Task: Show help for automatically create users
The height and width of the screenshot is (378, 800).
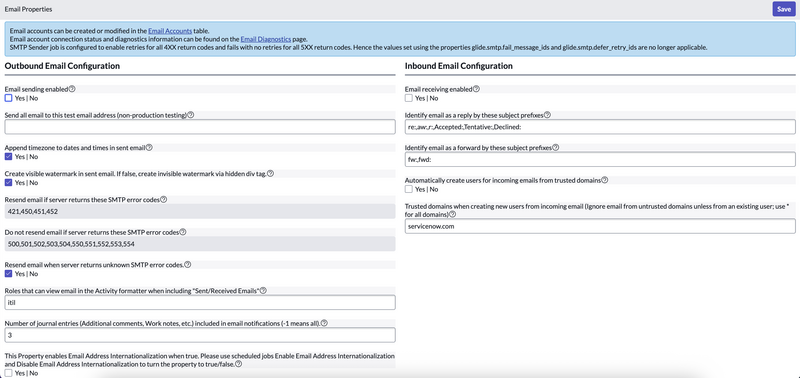Action: point(605,180)
